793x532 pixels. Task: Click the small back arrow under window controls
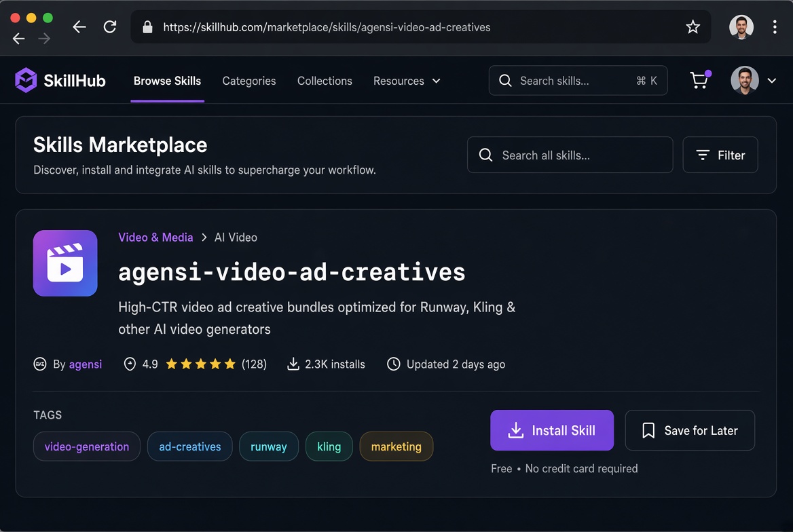click(19, 39)
